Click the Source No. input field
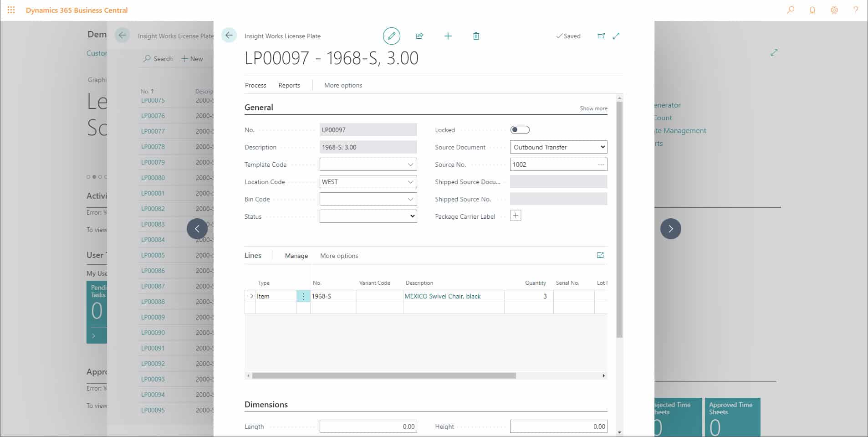868x437 pixels. [x=553, y=165]
